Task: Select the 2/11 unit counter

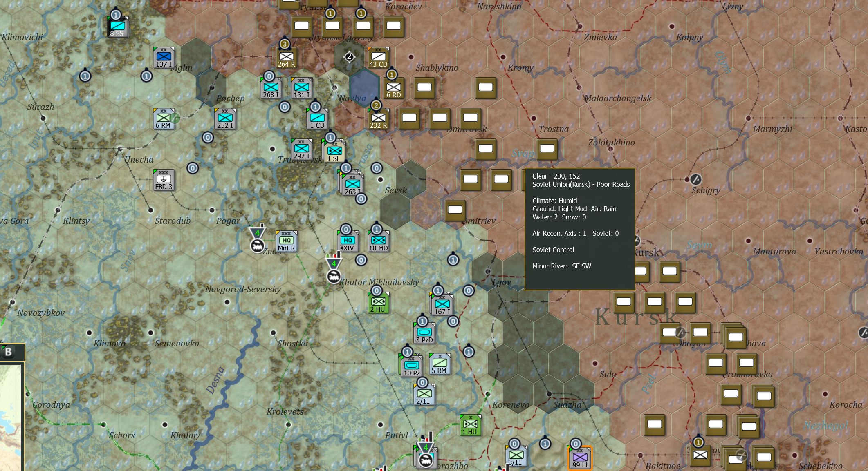Action: point(424,395)
